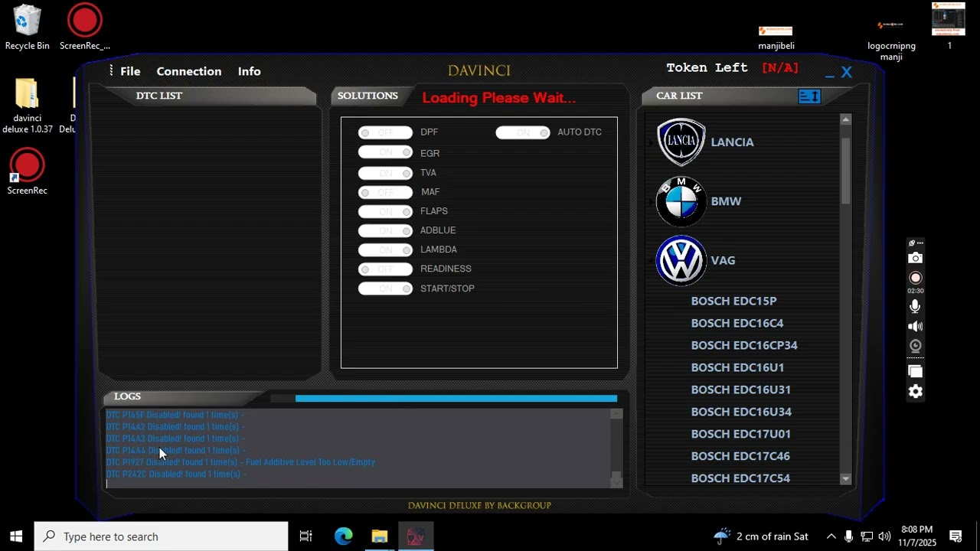Image resolution: width=980 pixels, height=551 pixels.
Task: Click the BMW logo in car list
Action: point(681,201)
